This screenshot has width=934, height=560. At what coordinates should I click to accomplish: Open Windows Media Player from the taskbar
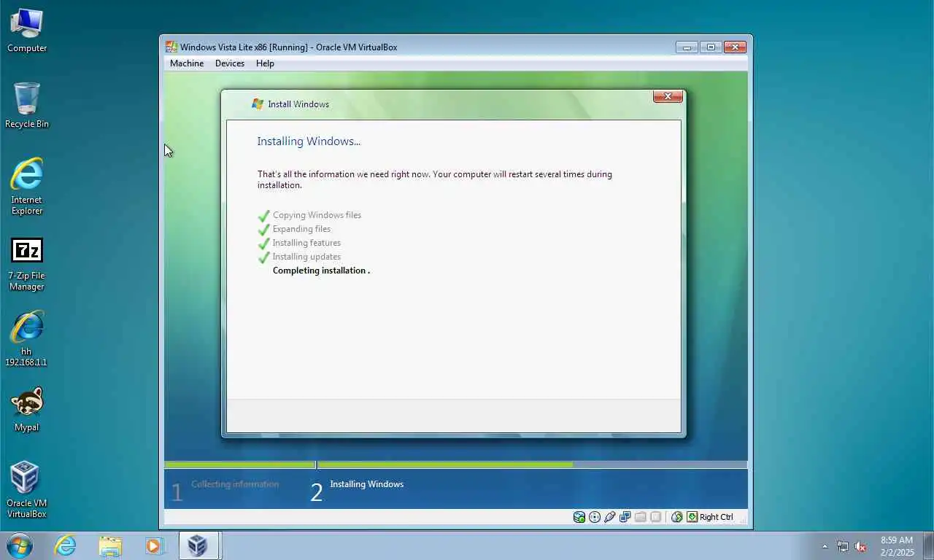154,545
